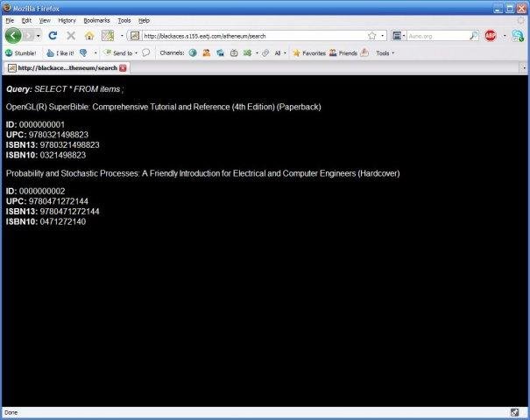Expand the Adblock Plus dropdown arrow
530x420 pixels.
click(505, 36)
